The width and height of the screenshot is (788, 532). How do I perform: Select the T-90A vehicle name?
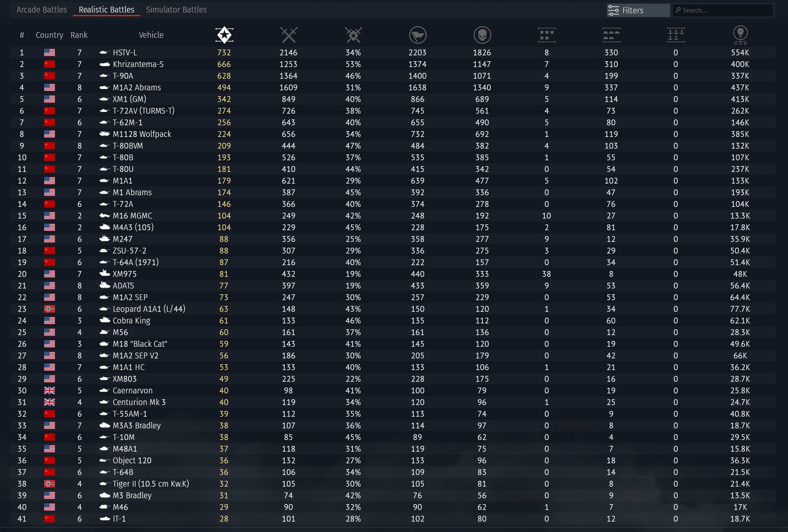(123, 76)
